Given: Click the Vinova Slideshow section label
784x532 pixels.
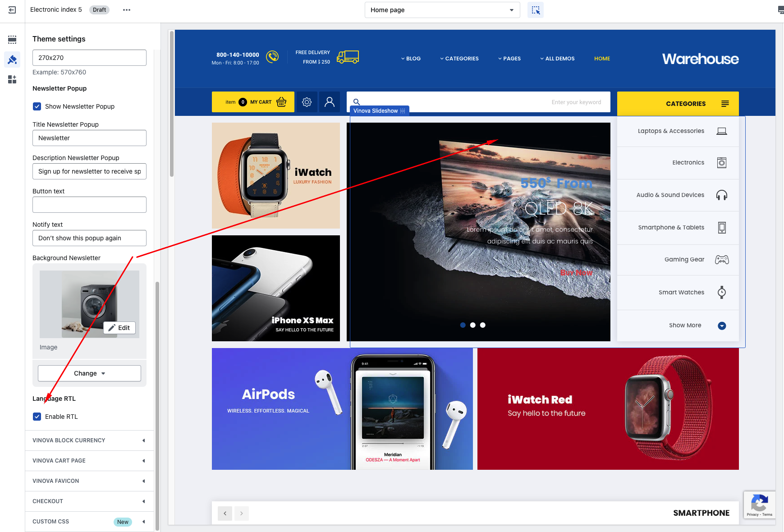Looking at the screenshot, I should pyautogui.click(x=379, y=111).
